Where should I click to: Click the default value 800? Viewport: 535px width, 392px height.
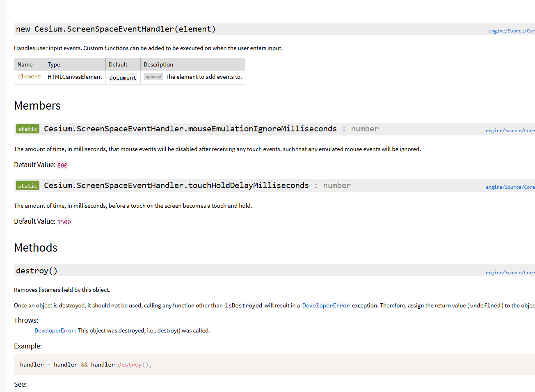62,165
